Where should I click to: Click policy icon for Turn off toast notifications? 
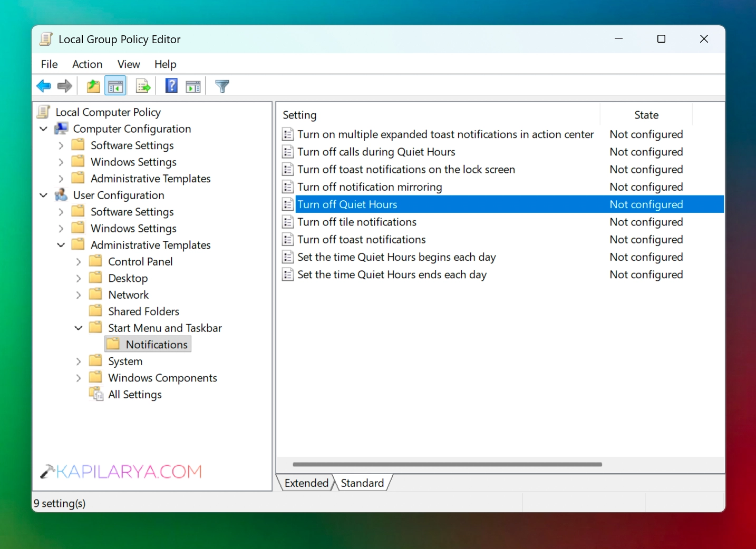click(288, 239)
